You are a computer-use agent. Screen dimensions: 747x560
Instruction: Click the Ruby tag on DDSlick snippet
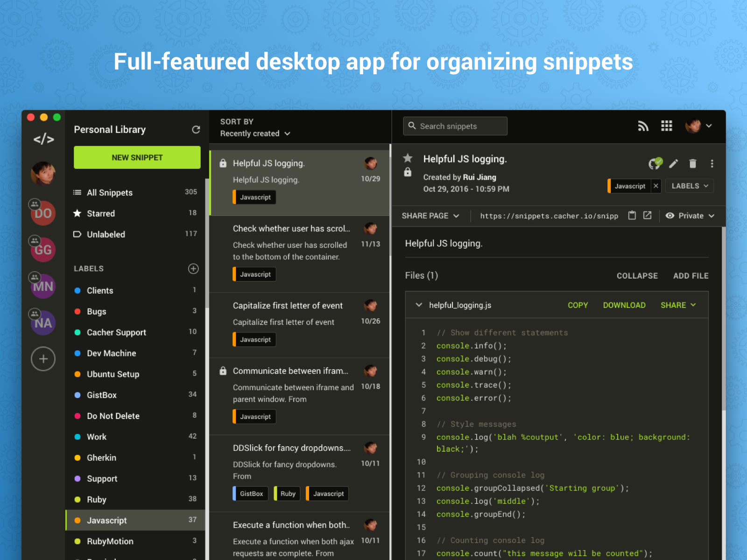(x=288, y=493)
